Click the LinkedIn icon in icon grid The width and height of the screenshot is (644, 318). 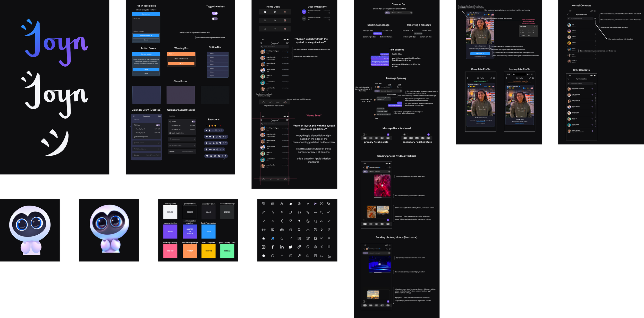click(x=282, y=247)
